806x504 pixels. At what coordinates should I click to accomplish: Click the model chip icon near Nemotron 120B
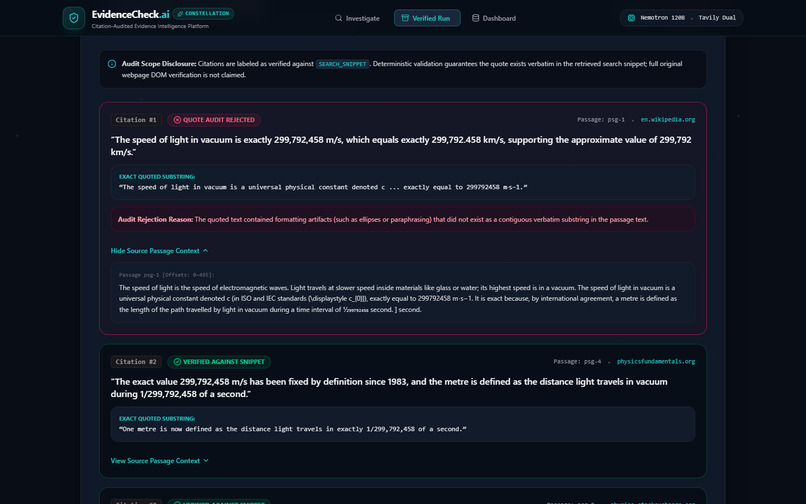click(631, 17)
